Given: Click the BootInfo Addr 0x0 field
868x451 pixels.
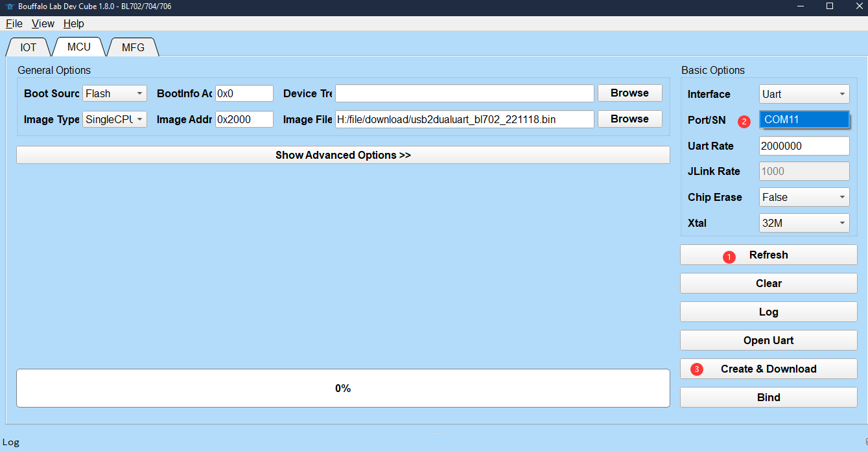Looking at the screenshot, I should click(244, 93).
